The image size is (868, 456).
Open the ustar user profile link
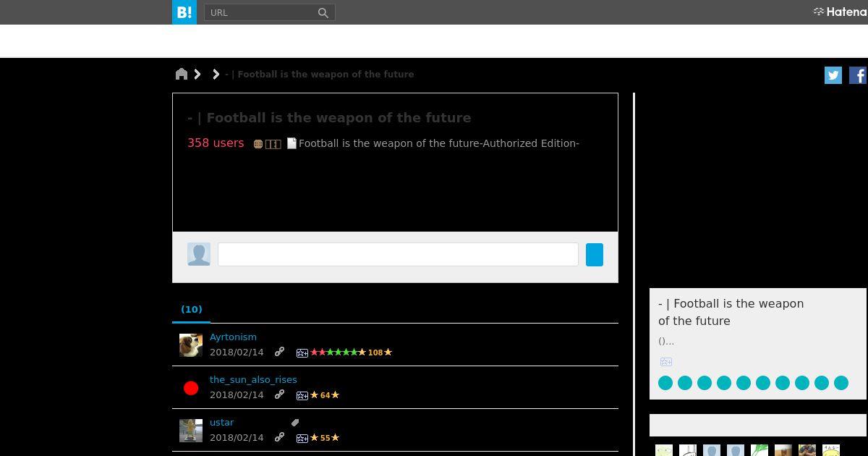pyautogui.click(x=221, y=422)
